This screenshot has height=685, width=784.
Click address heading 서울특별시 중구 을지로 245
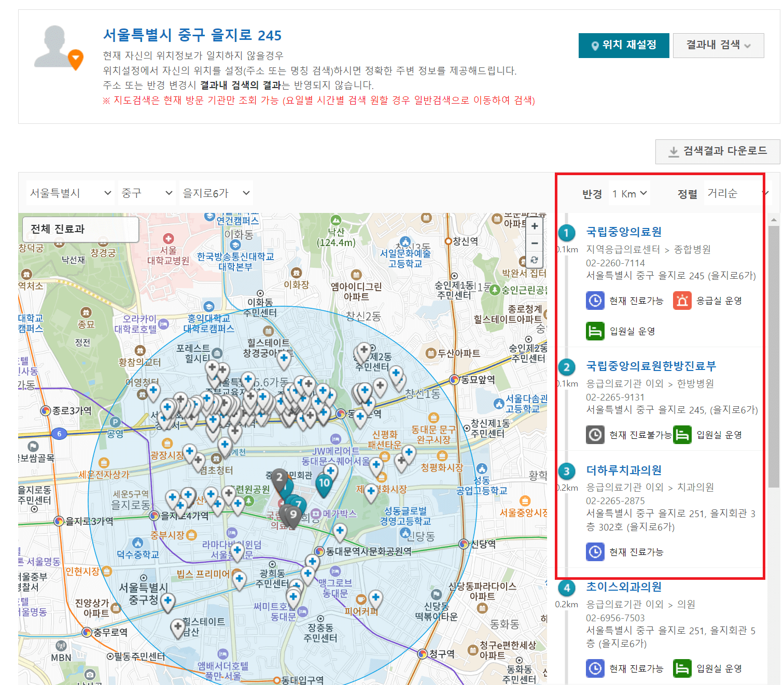[192, 35]
